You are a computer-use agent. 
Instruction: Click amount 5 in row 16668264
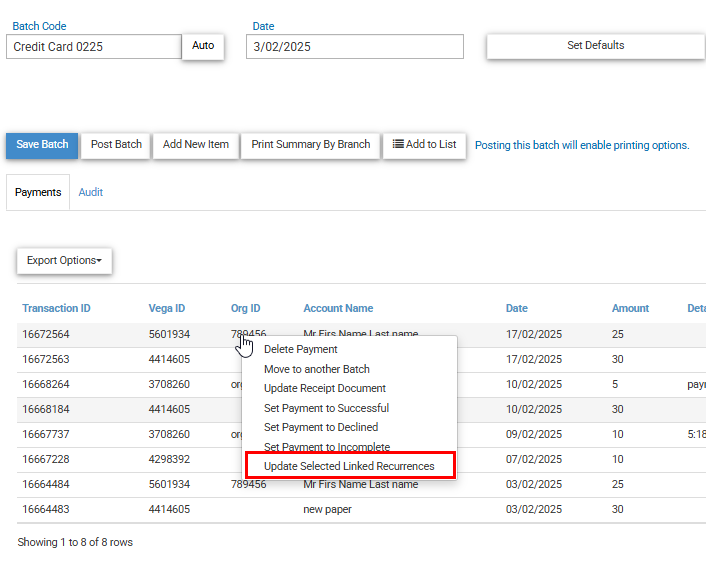615,384
